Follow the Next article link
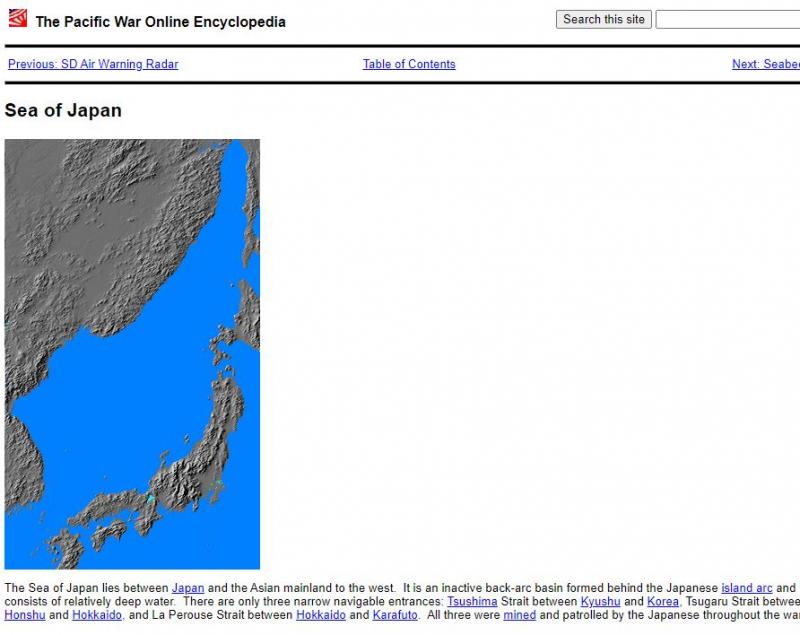The image size is (800, 635). 765,64
